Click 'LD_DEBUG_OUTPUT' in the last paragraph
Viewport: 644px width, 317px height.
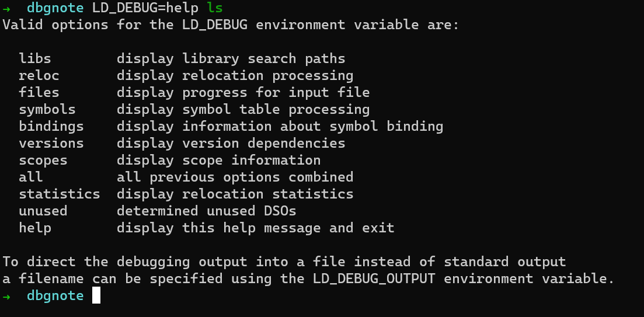[374, 279]
